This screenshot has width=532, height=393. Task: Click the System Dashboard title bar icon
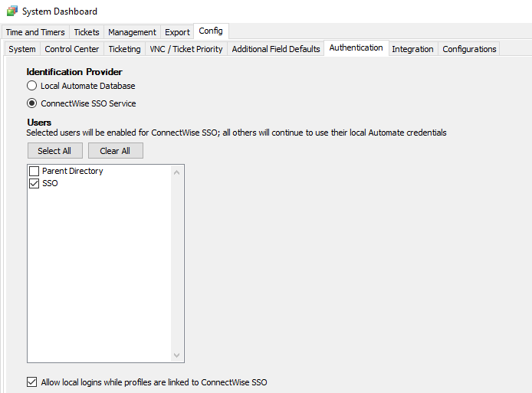click(x=11, y=11)
